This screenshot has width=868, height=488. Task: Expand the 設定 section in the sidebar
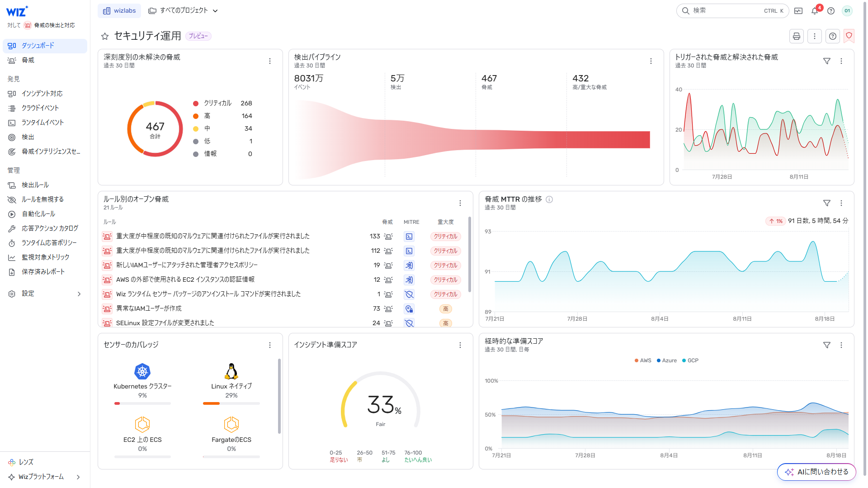[28, 293]
